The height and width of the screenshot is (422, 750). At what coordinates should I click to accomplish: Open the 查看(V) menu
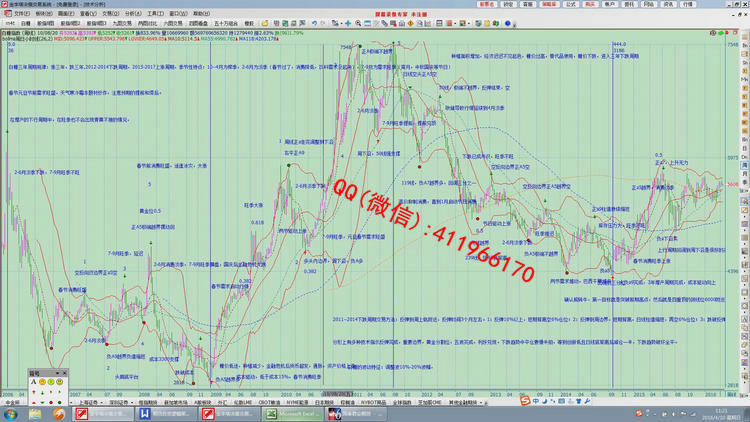point(88,13)
